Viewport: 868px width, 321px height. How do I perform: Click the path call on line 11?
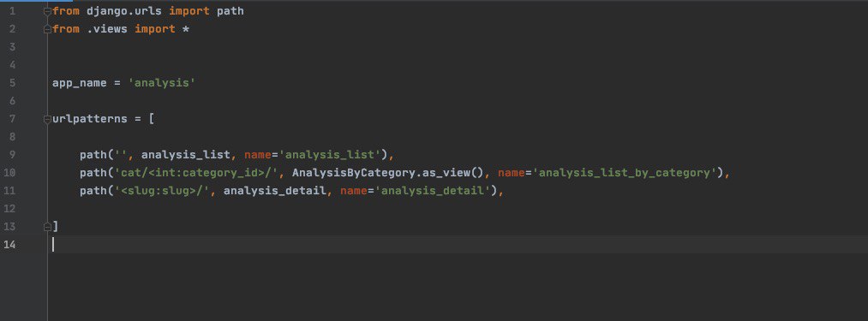[x=93, y=190]
